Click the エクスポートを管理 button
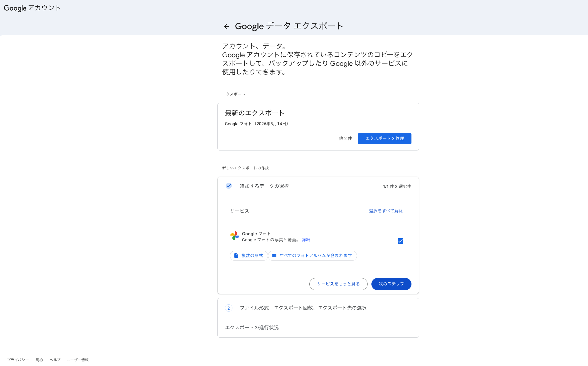588x366 pixels. (x=384, y=139)
